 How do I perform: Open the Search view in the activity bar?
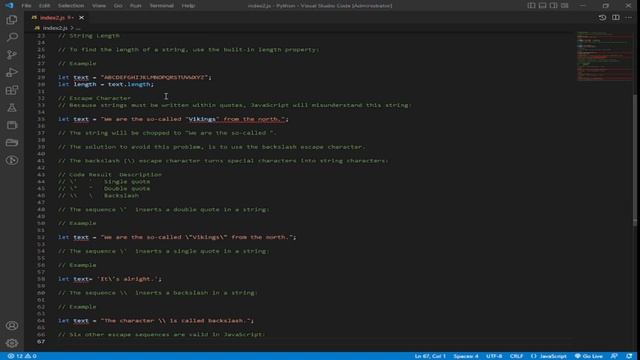tap(12, 37)
